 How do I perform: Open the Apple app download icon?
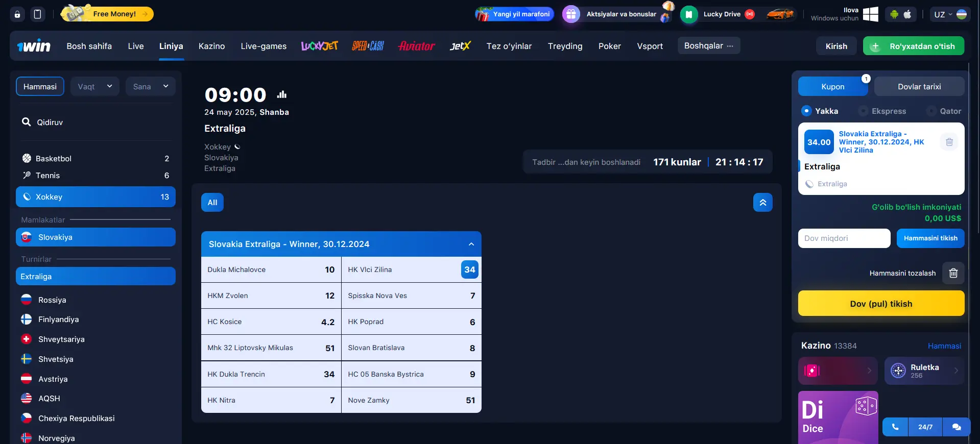907,14
